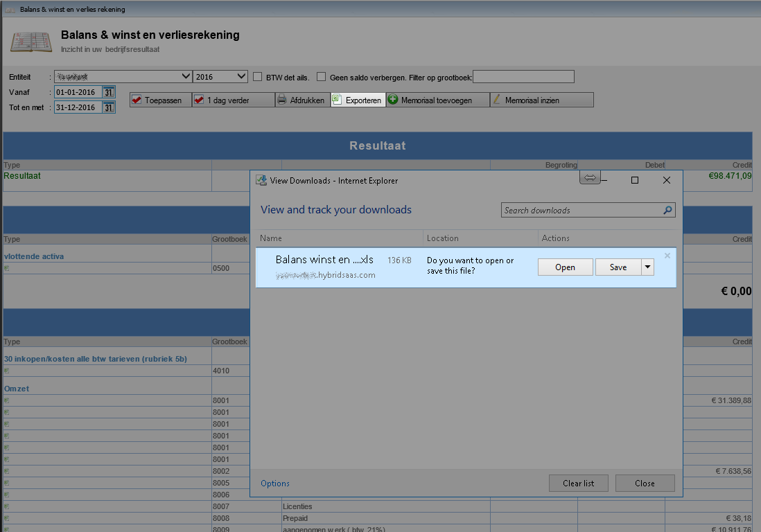The width and height of the screenshot is (761, 532).
Task: Click the search magnifier in downloads
Action: (667, 211)
